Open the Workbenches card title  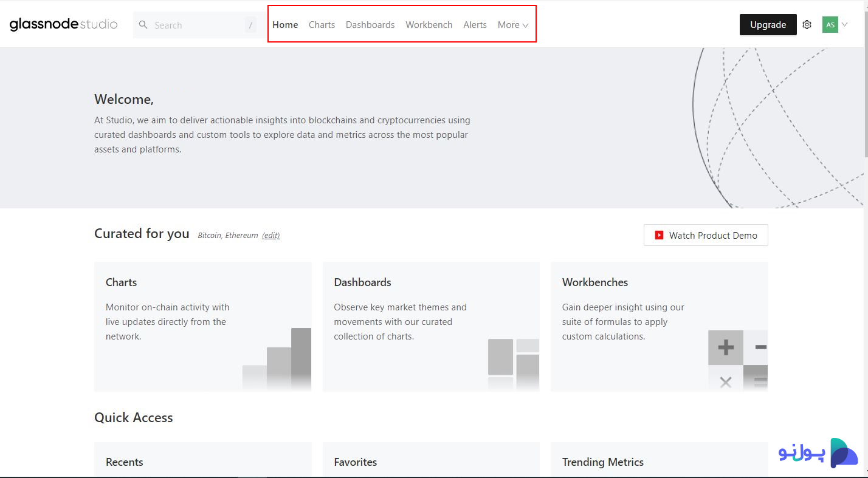click(595, 282)
